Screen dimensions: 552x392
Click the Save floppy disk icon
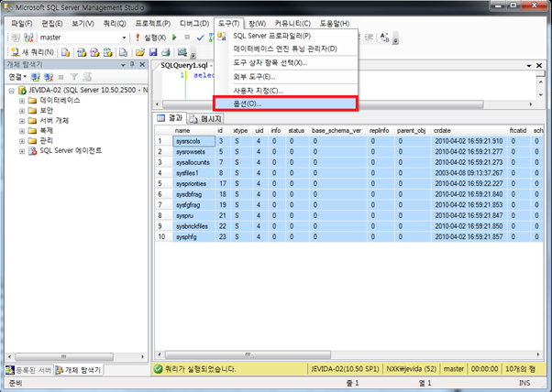pos(153,52)
